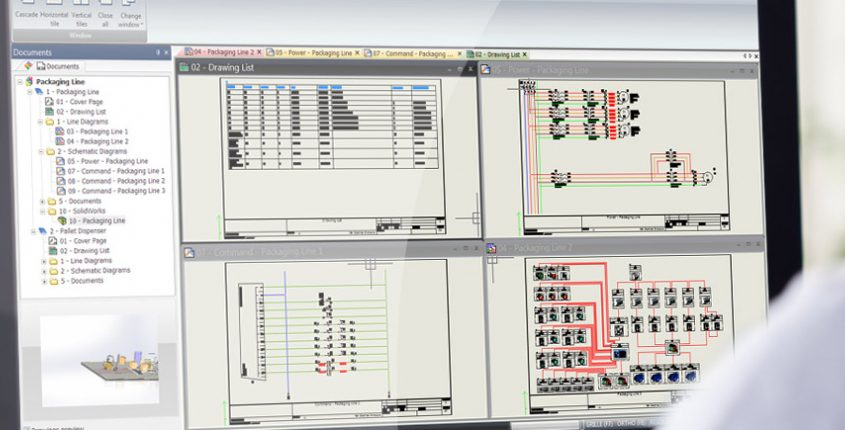Click the blue book icon of 1 - Packaging Line

tap(39, 92)
